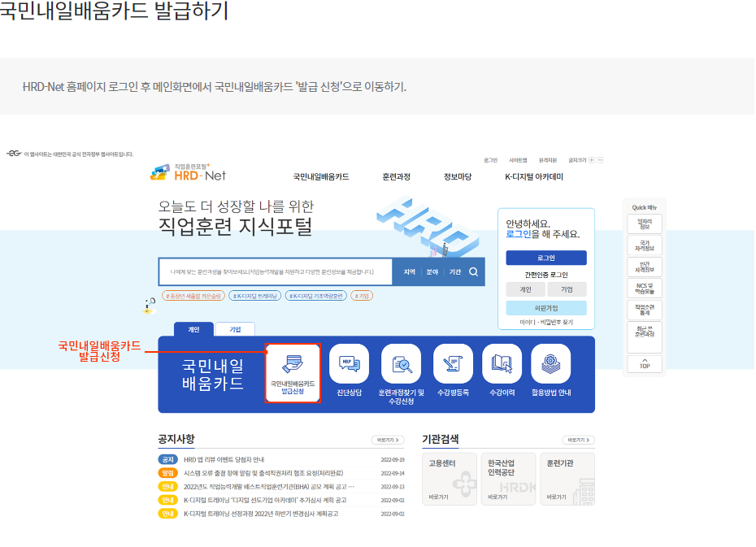Click the 수강평등록 icon
This screenshot has height=547, width=756.
[453, 364]
